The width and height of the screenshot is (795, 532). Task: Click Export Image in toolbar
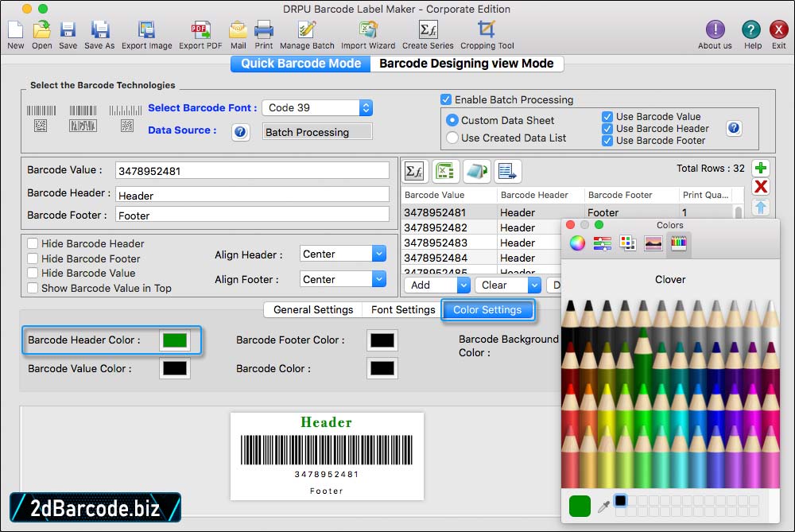point(146,34)
